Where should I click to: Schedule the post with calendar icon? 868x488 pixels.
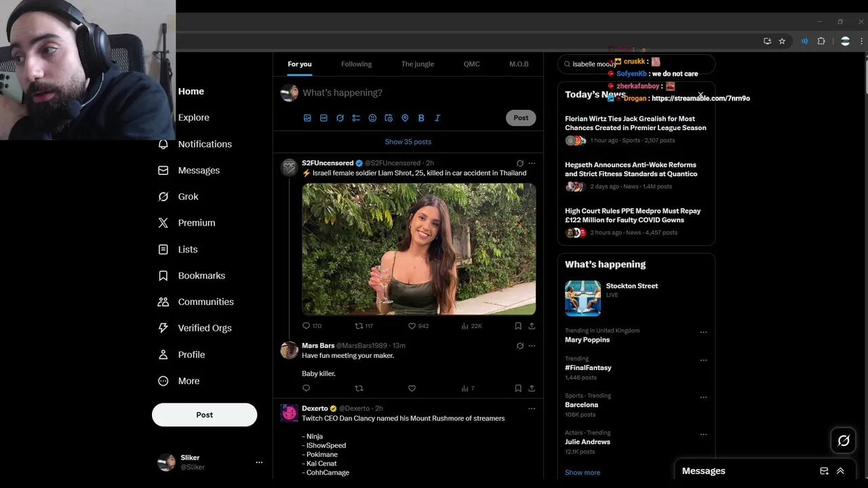tap(389, 118)
